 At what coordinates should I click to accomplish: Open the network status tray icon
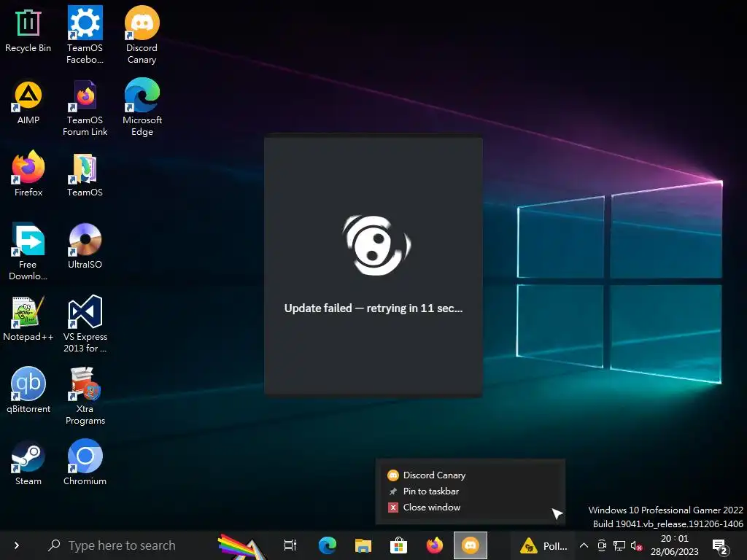point(619,545)
